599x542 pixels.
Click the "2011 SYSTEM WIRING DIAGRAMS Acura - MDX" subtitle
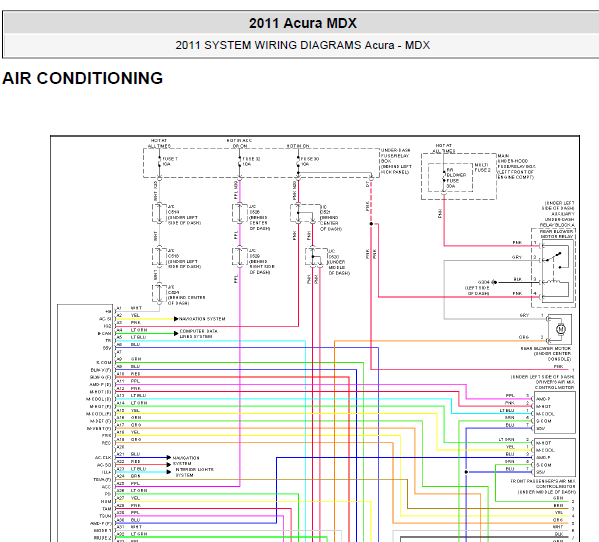303,45
